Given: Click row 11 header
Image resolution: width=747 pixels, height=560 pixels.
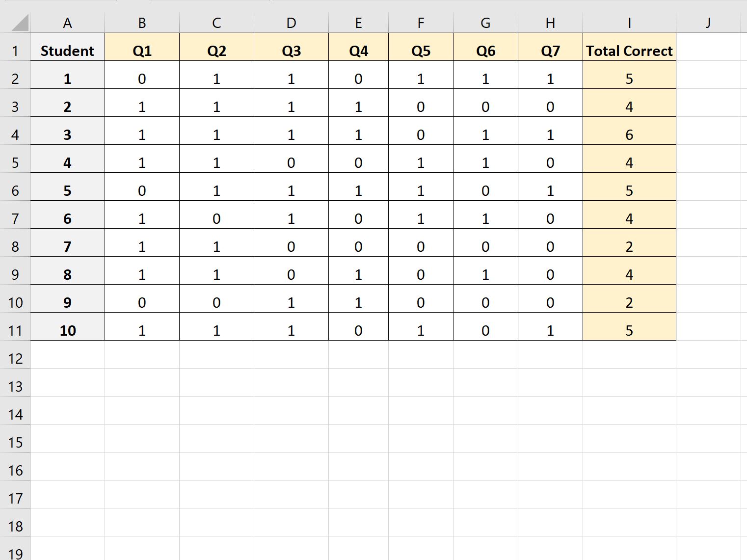Looking at the screenshot, I should pyautogui.click(x=15, y=331).
